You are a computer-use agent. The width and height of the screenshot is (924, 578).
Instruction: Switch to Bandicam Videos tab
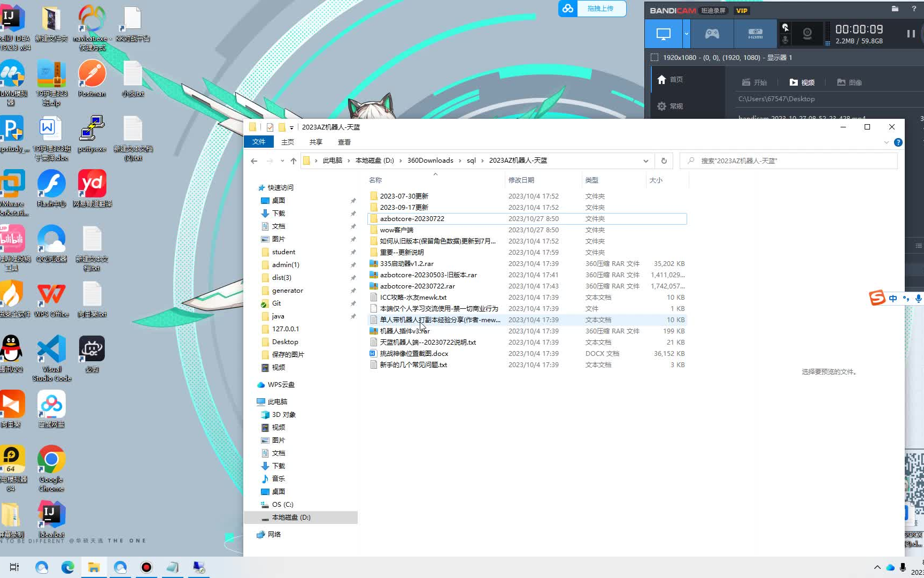pos(802,82)
